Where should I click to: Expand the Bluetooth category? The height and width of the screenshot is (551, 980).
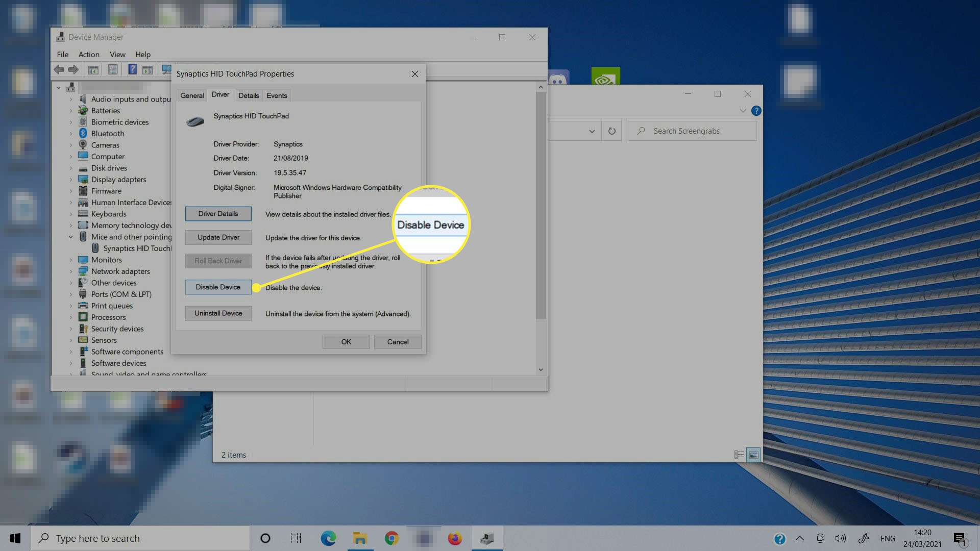coord(71,133)
